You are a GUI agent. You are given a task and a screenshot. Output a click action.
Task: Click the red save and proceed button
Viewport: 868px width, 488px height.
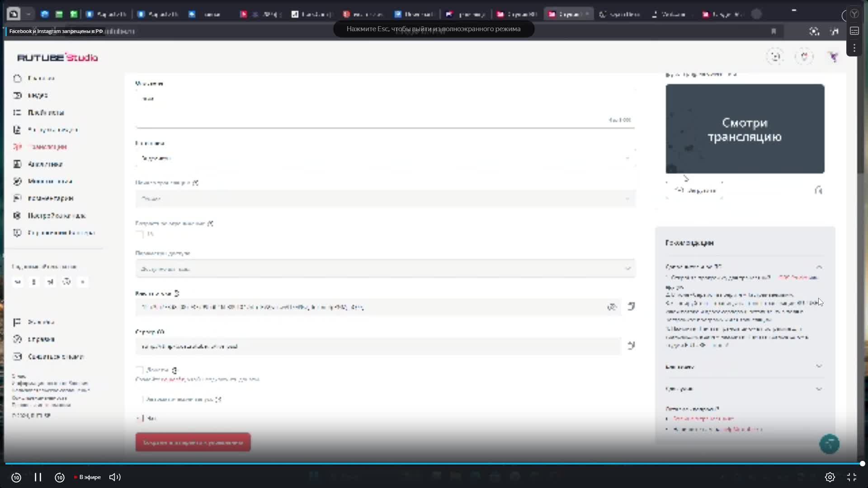[193, 442]
